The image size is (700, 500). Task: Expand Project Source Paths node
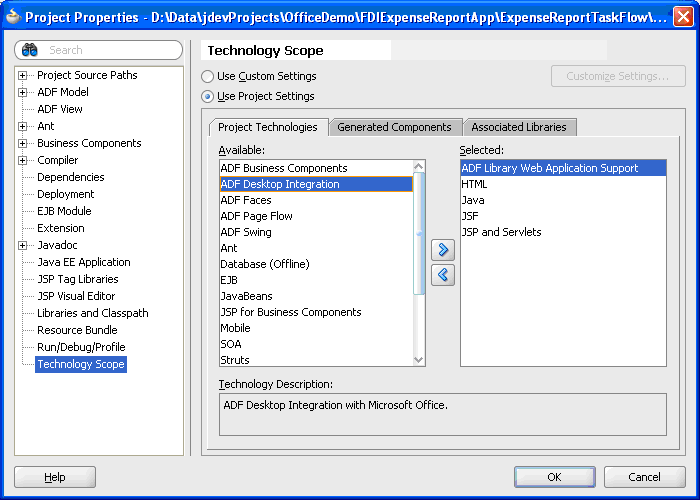click(22, 75)
